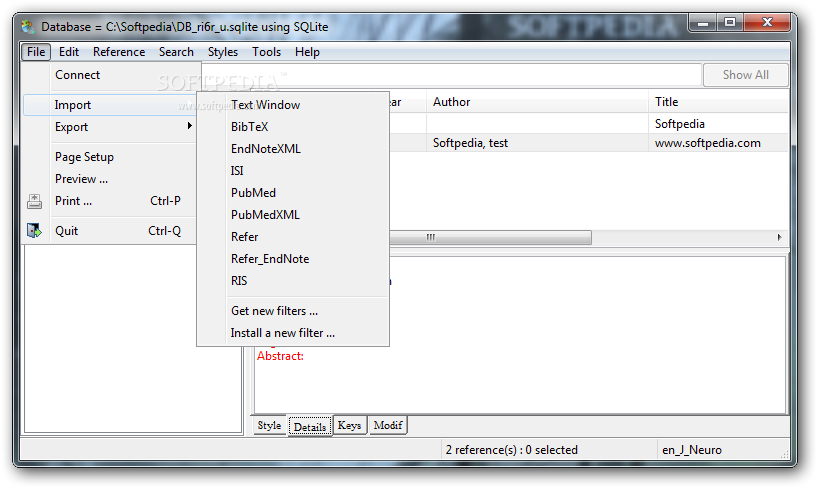The image size is (818, 488).
Task: Click the search input field
Action: (x=451, y=75)
